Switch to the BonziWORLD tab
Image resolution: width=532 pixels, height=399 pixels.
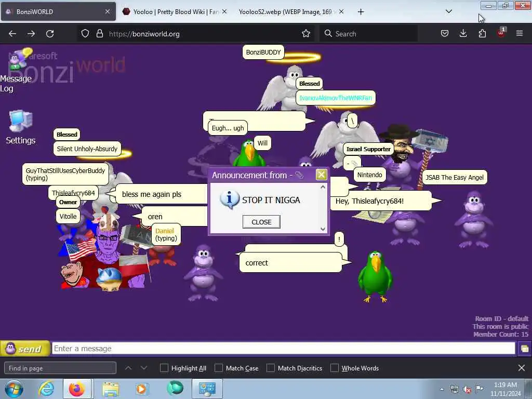click(58, 11)
